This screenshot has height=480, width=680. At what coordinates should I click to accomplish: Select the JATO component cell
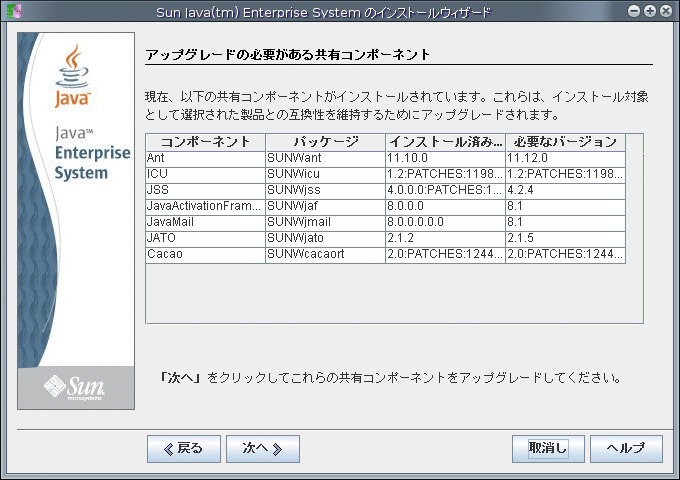click(206, 238)
